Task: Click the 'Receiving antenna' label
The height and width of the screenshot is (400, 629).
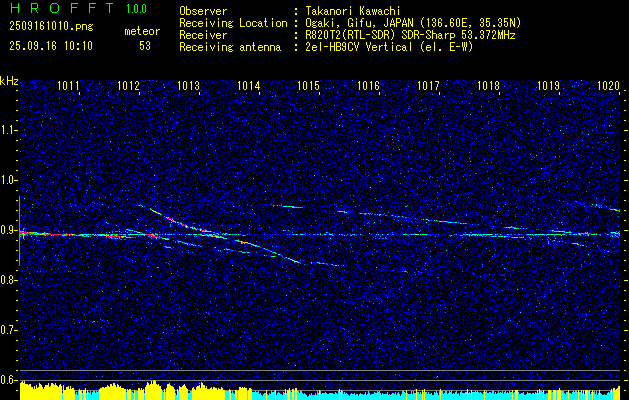Action: pos(230,47)
